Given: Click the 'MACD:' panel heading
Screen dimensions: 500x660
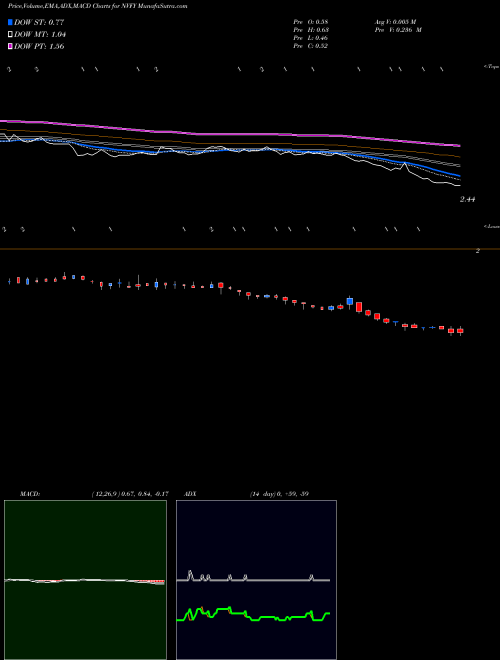Looking at the screenshot, I should [x=30, y=494].
